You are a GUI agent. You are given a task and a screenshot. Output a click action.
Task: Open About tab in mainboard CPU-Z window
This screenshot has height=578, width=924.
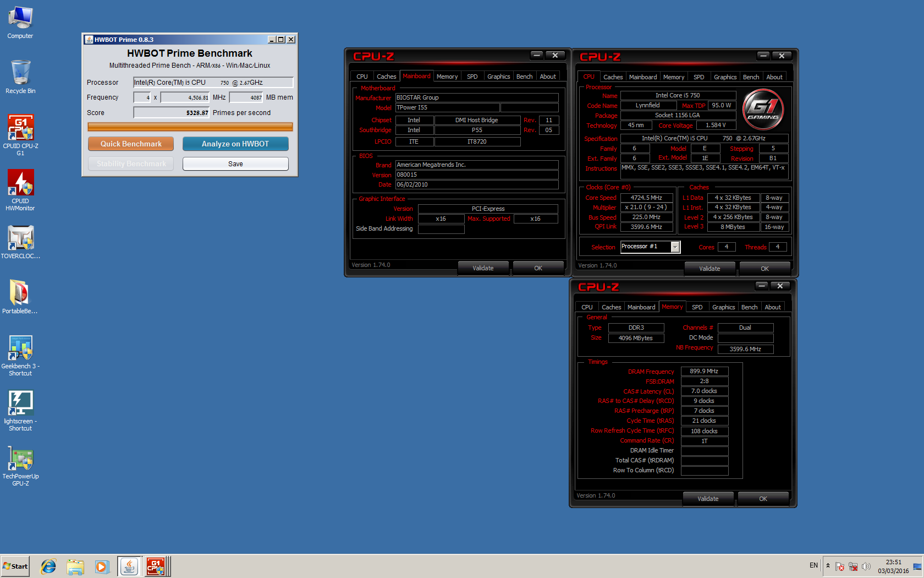coord(548,77)
